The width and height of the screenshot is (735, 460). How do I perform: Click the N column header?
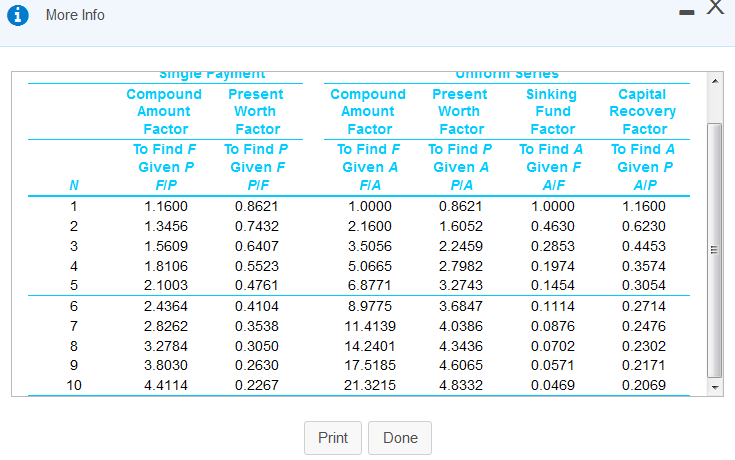(74, 185)
